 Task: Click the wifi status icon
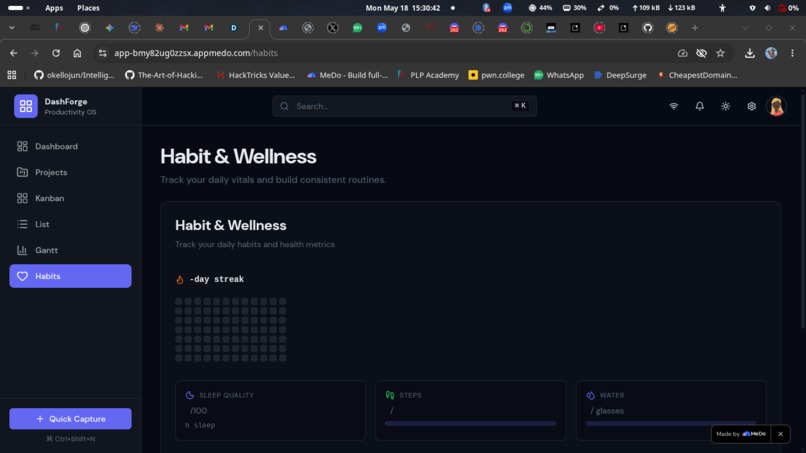[673, 106]
